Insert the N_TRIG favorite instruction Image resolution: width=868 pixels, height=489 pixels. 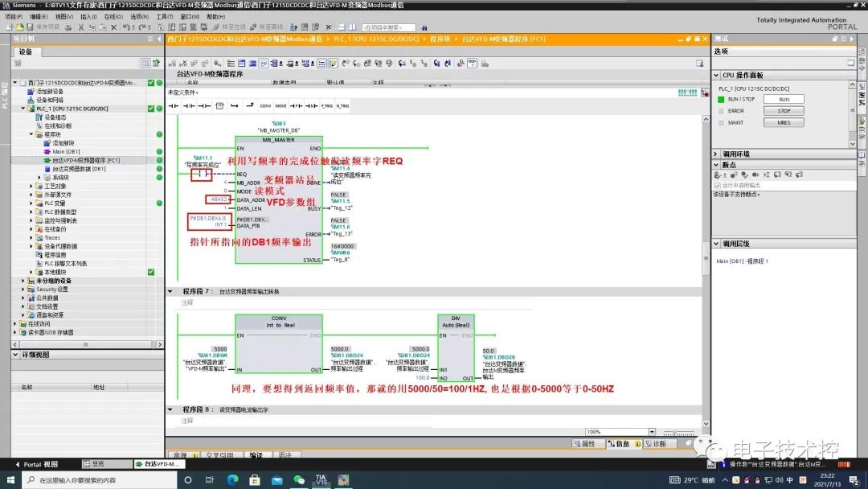point(342,106)
